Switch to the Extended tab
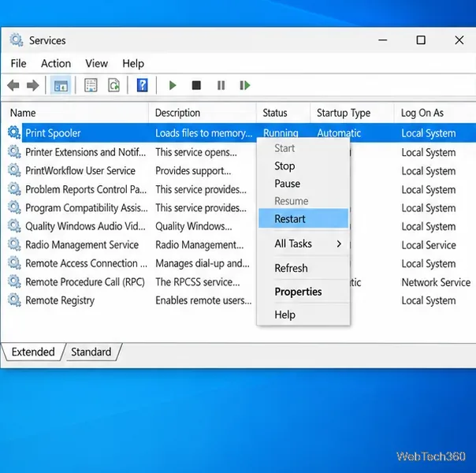Viewport: 476px width, 473px height. coord(33,352)
